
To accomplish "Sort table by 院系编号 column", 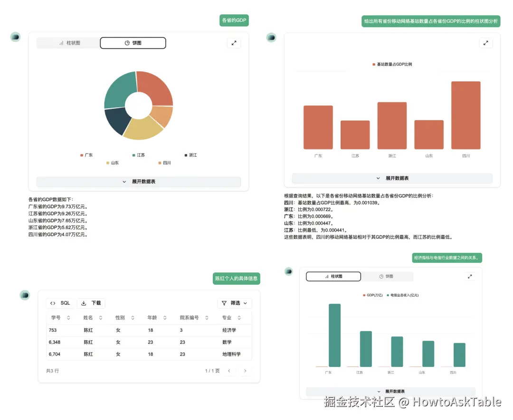I will [x=207, y=317].
